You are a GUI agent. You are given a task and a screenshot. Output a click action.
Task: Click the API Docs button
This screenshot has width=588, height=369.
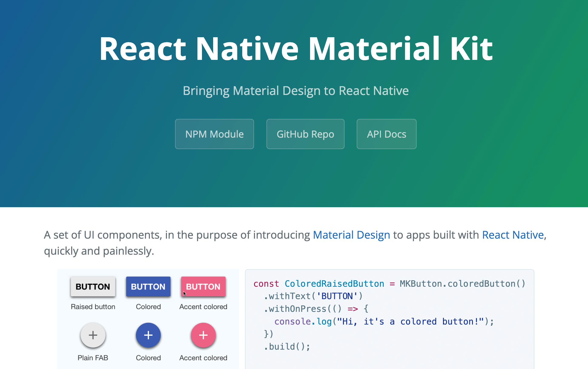[x=386, y=134]
